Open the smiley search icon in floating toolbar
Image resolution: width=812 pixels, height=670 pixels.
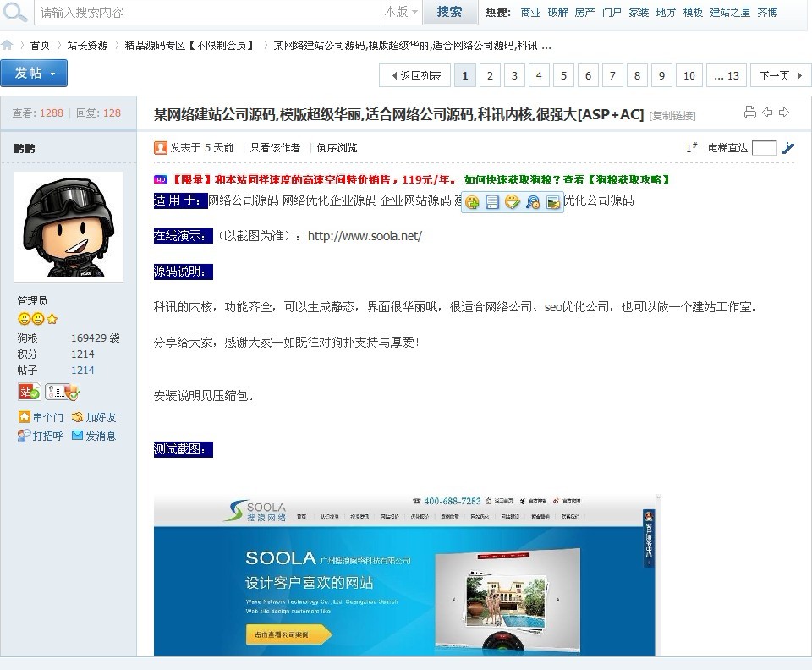[533, 202]
